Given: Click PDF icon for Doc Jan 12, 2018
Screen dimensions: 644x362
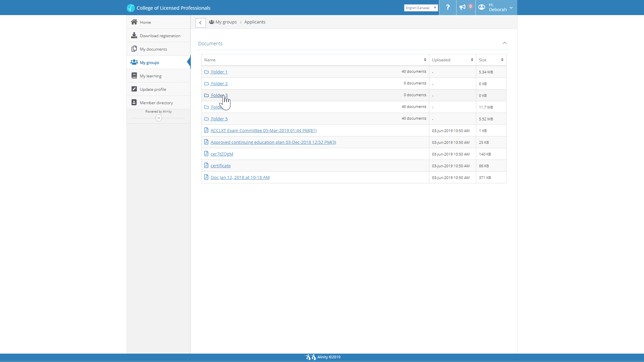Looking at the screenshot, I should point(206,177).
